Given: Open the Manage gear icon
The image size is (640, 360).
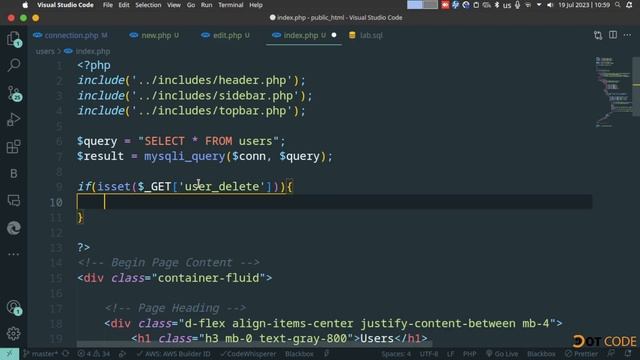Looking at the screenshot, I should tap(14, 334).
